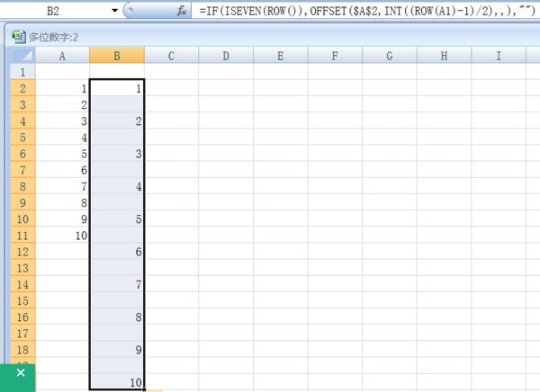Screen dimensions: 540x392
Task: Click cell A8 containing 7
Action: point(62,186)
